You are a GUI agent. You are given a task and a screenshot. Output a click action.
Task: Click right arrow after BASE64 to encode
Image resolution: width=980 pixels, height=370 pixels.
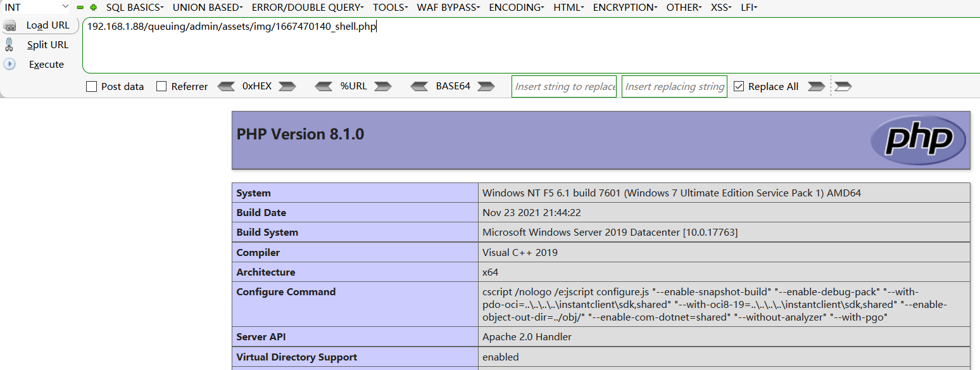(x=486, y=86)
